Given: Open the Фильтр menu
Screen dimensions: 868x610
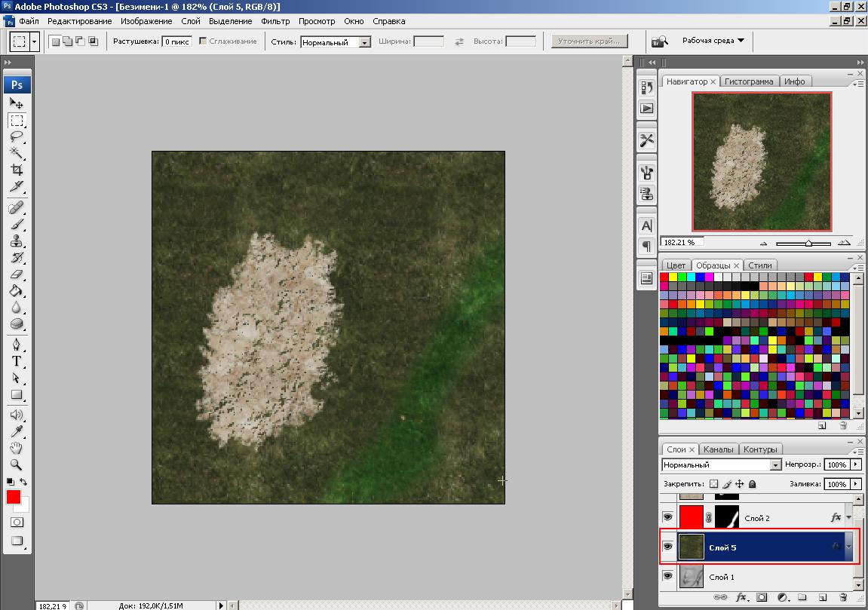Looking at the screenshot, I should pyautogui.click(x=275, y=21).
